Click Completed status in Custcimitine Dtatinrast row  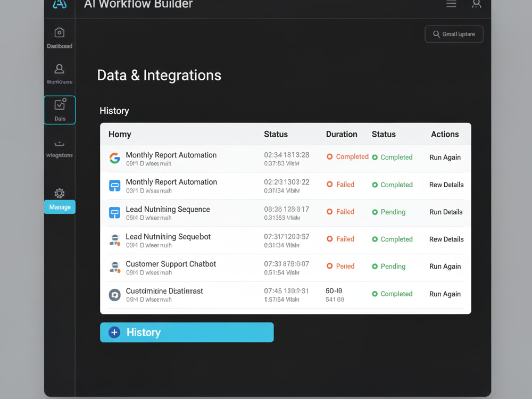[x=392, y=294]
